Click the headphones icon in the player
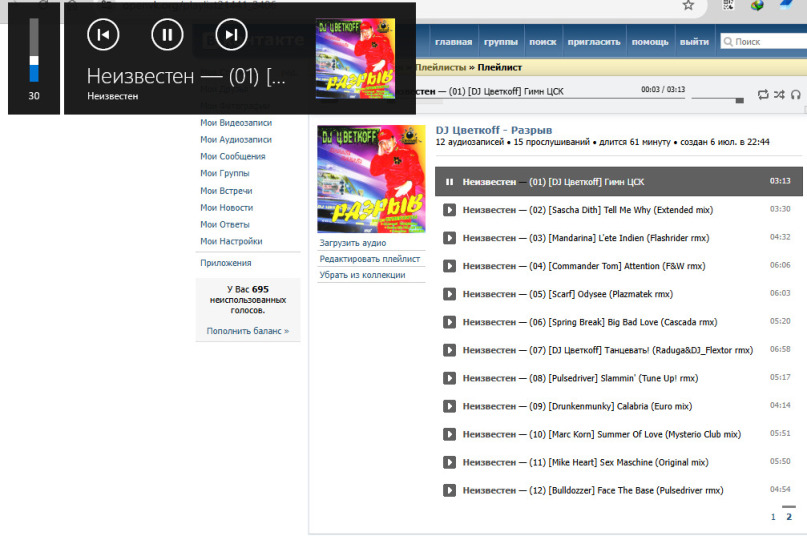 796,94
